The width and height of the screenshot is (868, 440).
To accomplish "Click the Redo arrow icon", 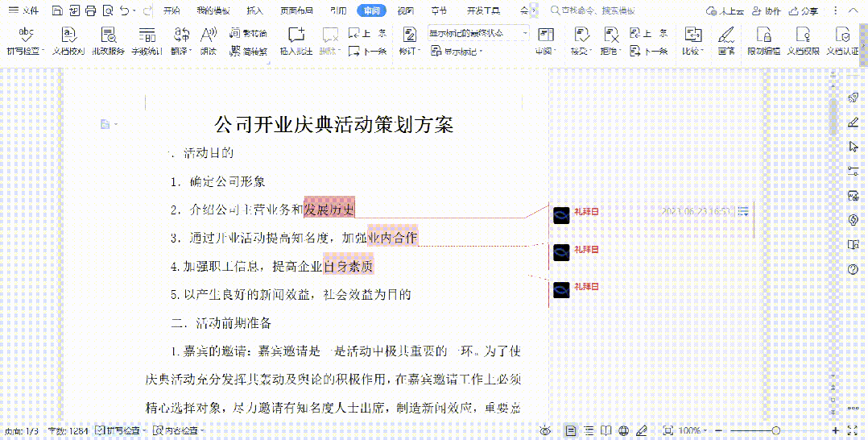I will pyautogui.click(x=147, y=10).
